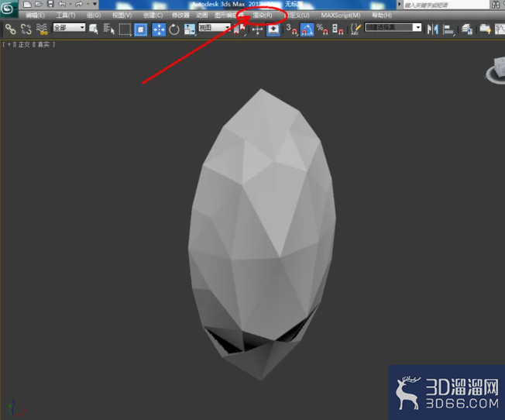Click the Use Pivot Point Center icon
Image resolution: width=505 pixels, height=420 pixels.
[x=239, y=29]
